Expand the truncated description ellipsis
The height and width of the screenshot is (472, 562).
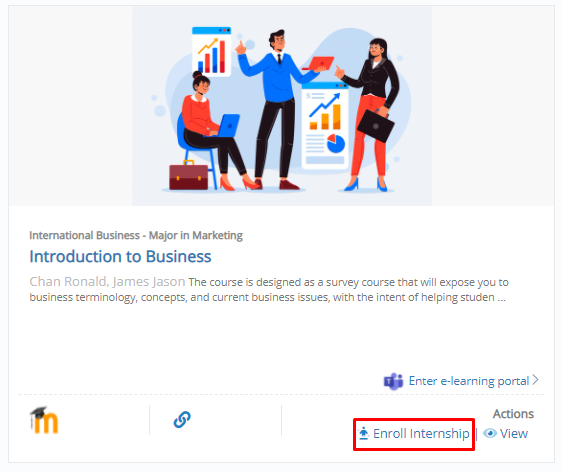pyautogui.click(x=501, y=298)
